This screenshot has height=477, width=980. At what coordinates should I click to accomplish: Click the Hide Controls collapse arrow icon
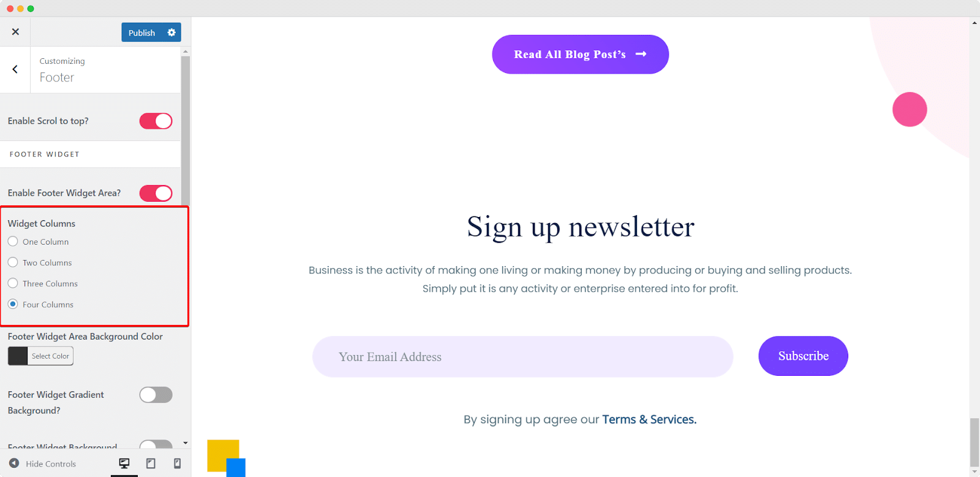click(14, 464)
